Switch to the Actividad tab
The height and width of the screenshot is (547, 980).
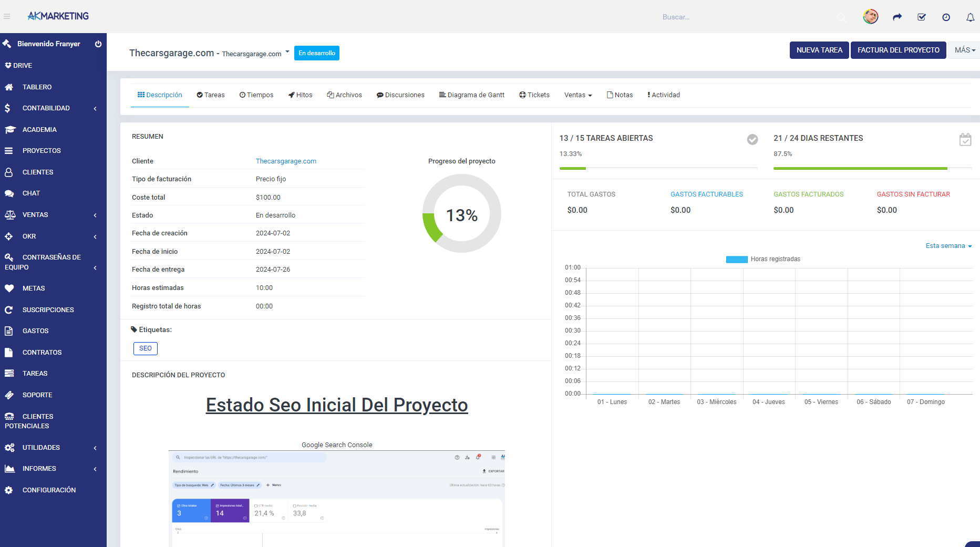(664, 95)
